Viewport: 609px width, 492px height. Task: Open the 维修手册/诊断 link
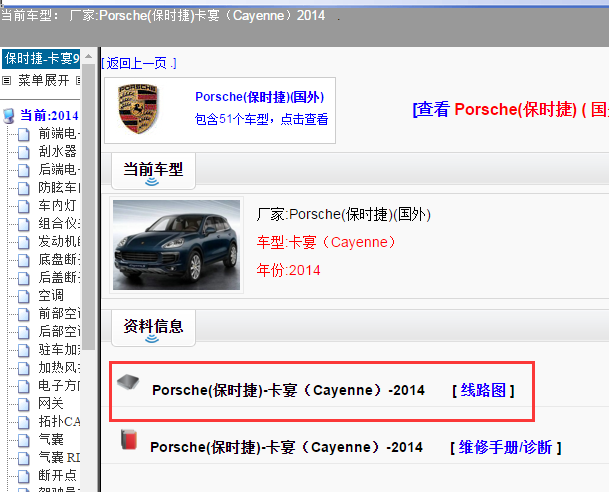pos(505,447)
